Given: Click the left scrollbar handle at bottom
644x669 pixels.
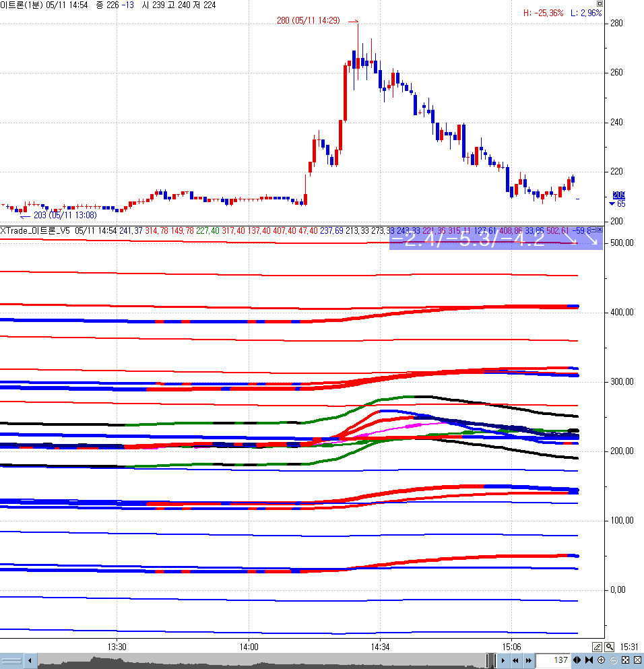Looking at the screenshot, I should point(12,660).
